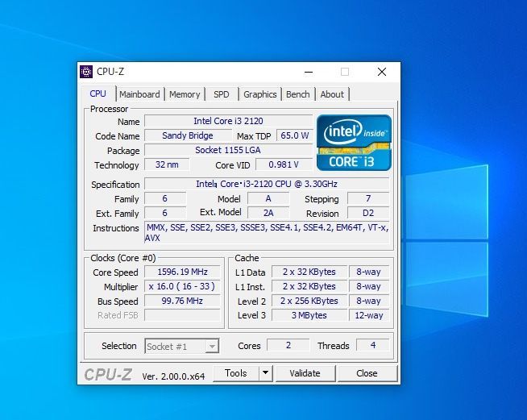The width and height of the screenshot is (527, 420).
Task: Switch to the Mainboard tab
Action: click(x=139, y=94)
